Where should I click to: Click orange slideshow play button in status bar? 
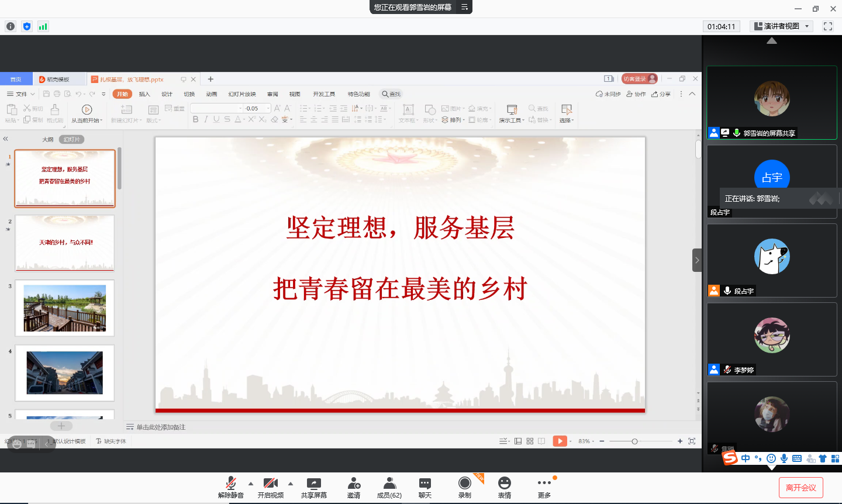click(x=560, y=441)
